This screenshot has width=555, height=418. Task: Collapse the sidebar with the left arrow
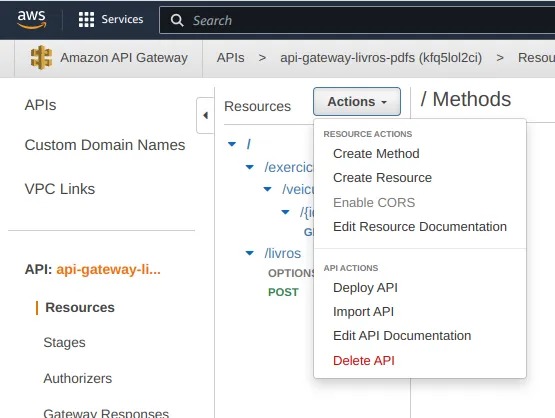tap(205, 115)
